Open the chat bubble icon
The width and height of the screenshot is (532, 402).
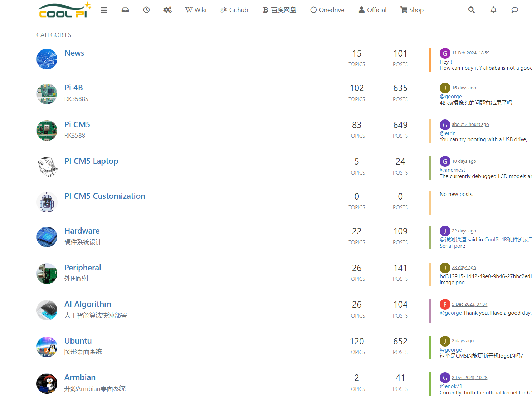(515, 10)
